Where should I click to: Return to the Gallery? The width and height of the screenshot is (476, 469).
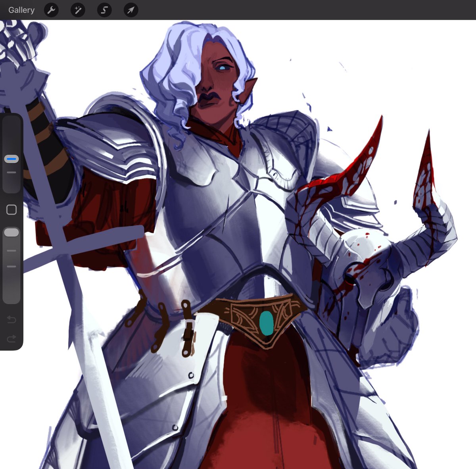point(21,10)
